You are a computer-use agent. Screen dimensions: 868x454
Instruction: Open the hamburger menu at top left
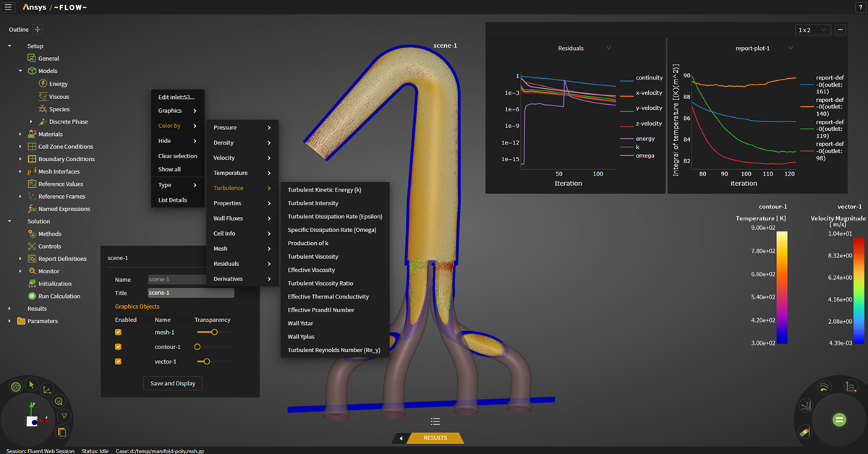tap(9, 7)
